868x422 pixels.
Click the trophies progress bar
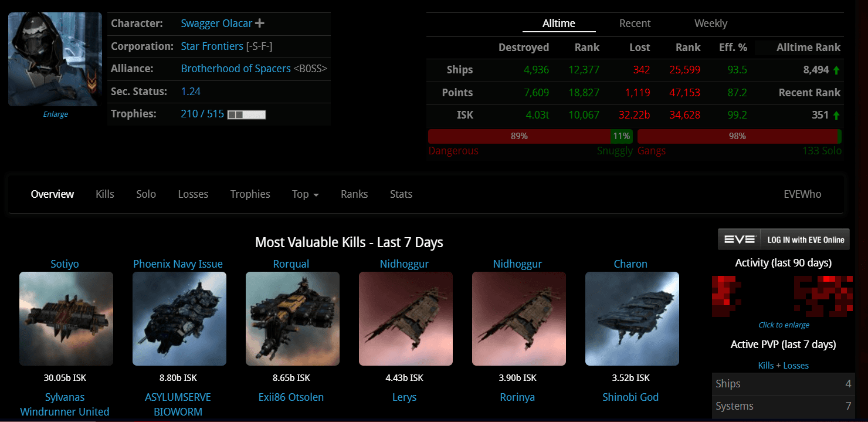246,114
